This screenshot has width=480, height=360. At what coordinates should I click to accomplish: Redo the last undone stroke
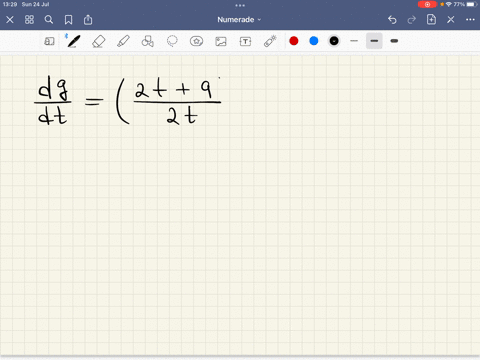coord(412,20)
